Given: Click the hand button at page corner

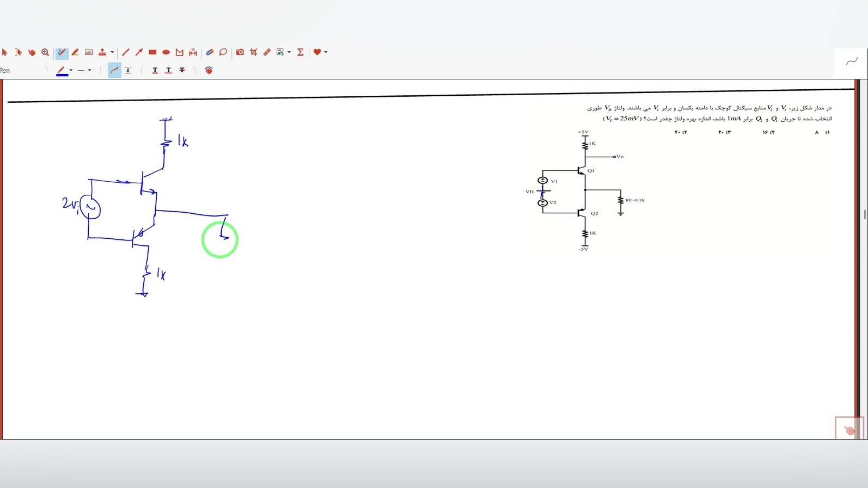Looking at the screenshot, I should point(849,430).
